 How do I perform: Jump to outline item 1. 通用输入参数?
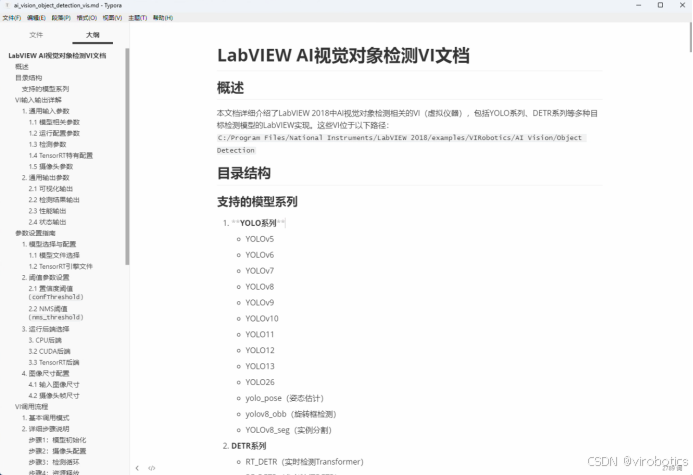46,111
